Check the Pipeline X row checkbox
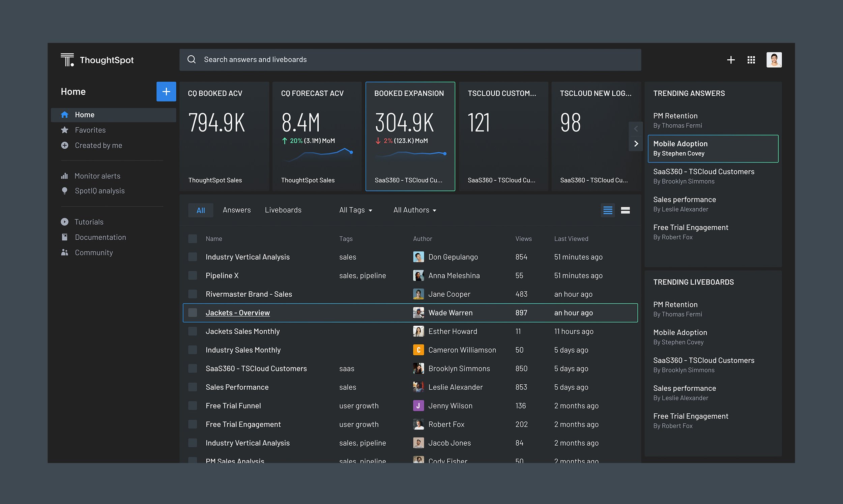Viewport: 843px width, 504px height. (193, 275)
